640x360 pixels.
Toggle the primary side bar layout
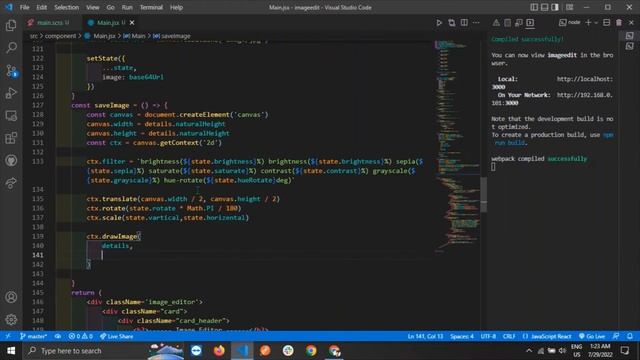(x=534, y=7)
